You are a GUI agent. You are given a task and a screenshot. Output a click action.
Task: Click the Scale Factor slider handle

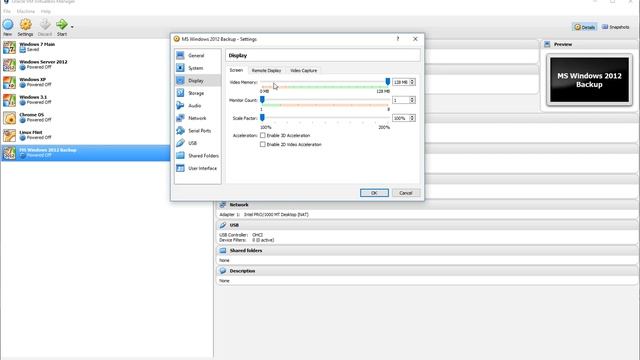coord(262,118)
